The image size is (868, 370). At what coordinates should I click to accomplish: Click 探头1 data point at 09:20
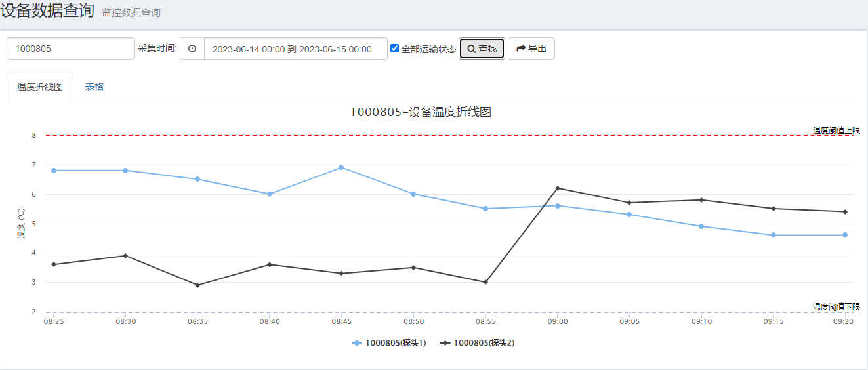[845, 235]
